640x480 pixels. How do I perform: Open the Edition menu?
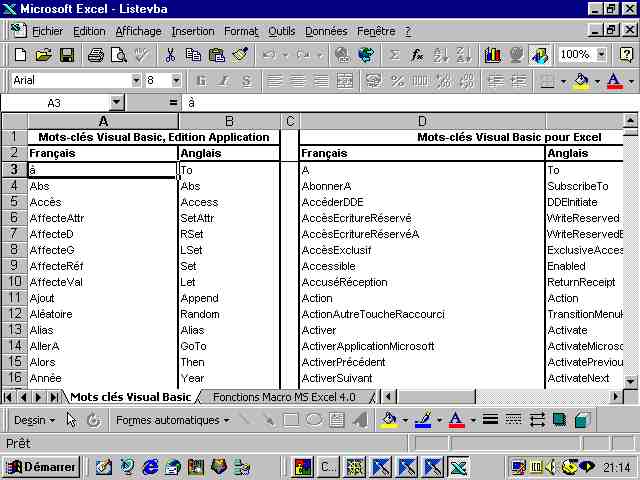[x=89, y=31]
